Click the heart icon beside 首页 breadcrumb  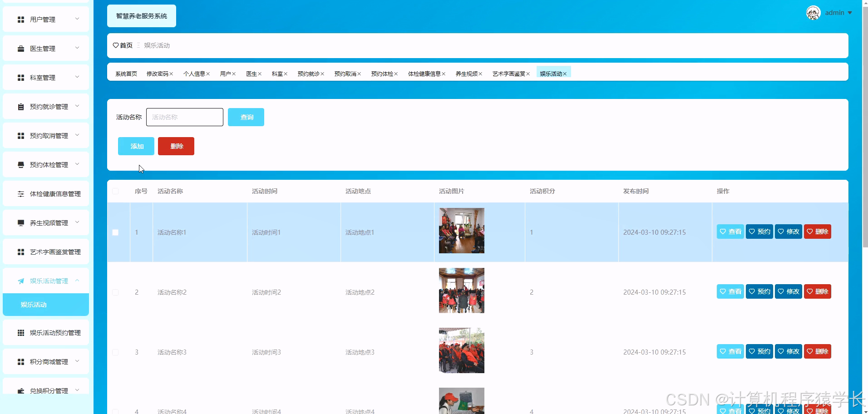[x=116, y=45]
